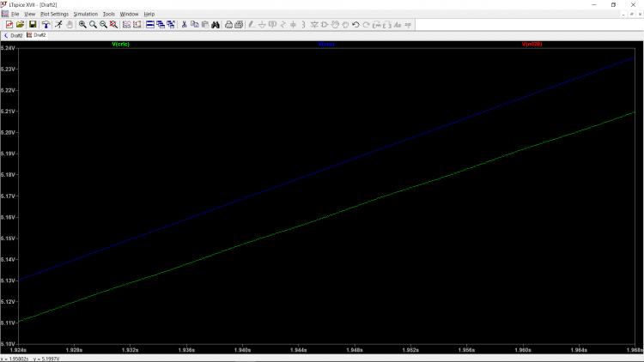Click the red V(n026) trace label

(532, 44)
